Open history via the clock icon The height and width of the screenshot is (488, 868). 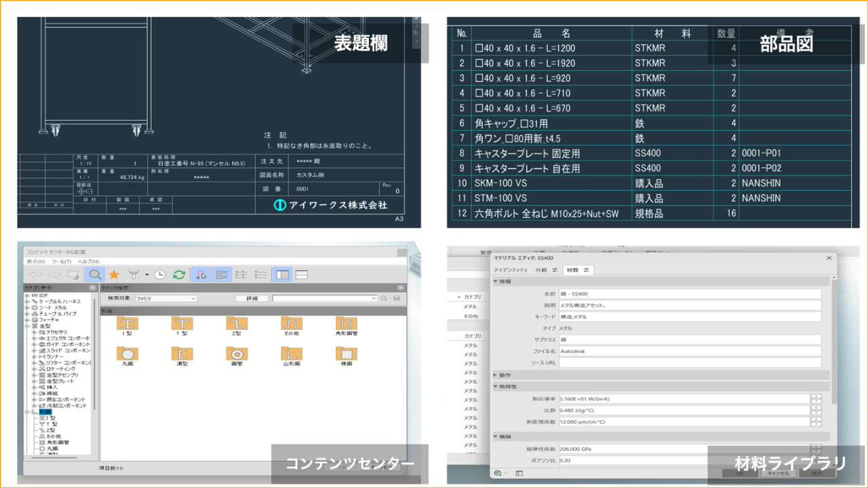(x=160, y=274)
